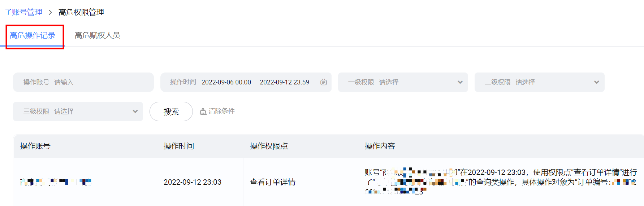Open the date picker calendar icon

click(324, 82)
